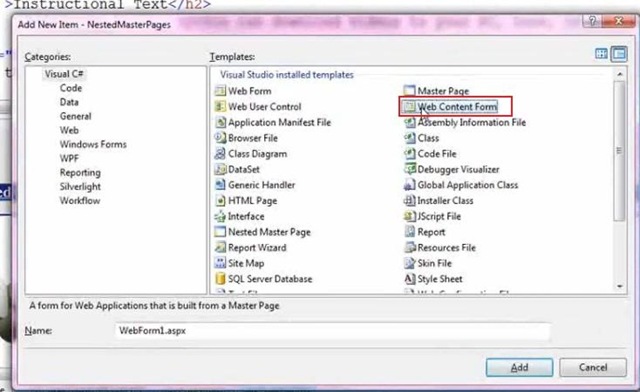Screen dimensions: 640x392
Task: Select the Skin File template icon
Action: pos(409,263)
